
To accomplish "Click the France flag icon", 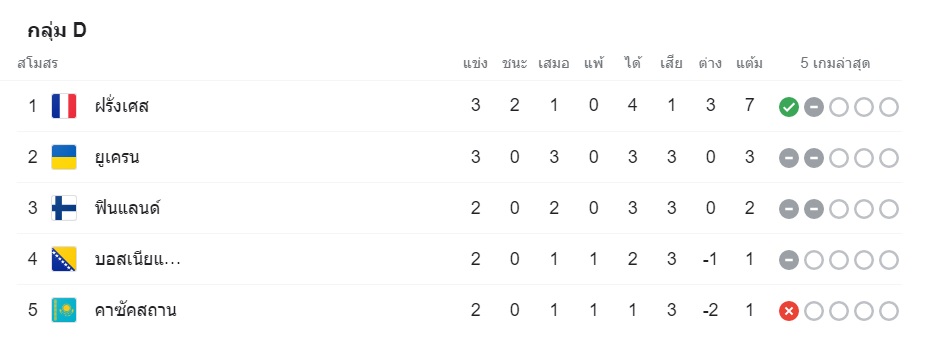I will click(64, 106).
